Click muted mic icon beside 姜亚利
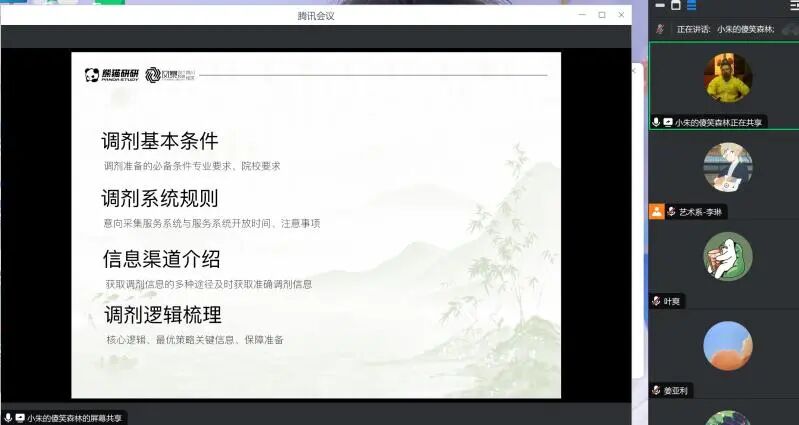799x425 pixels. click(x=656, y=390)
